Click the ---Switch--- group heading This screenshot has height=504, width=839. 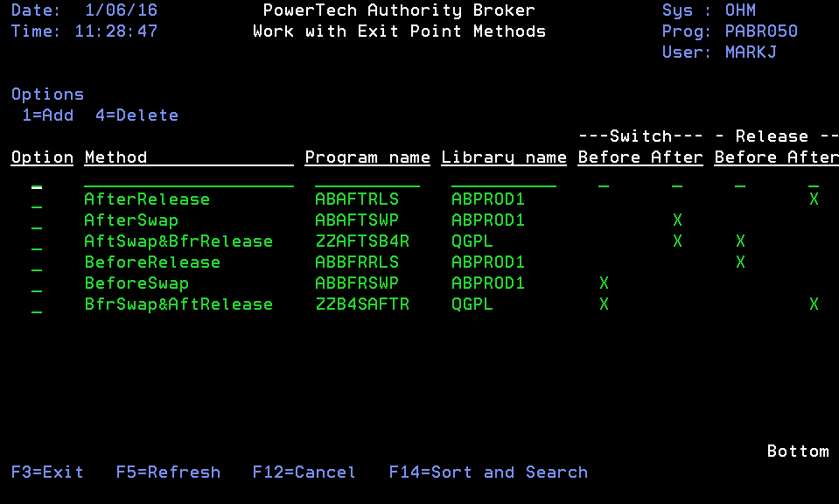pos(640,136)
